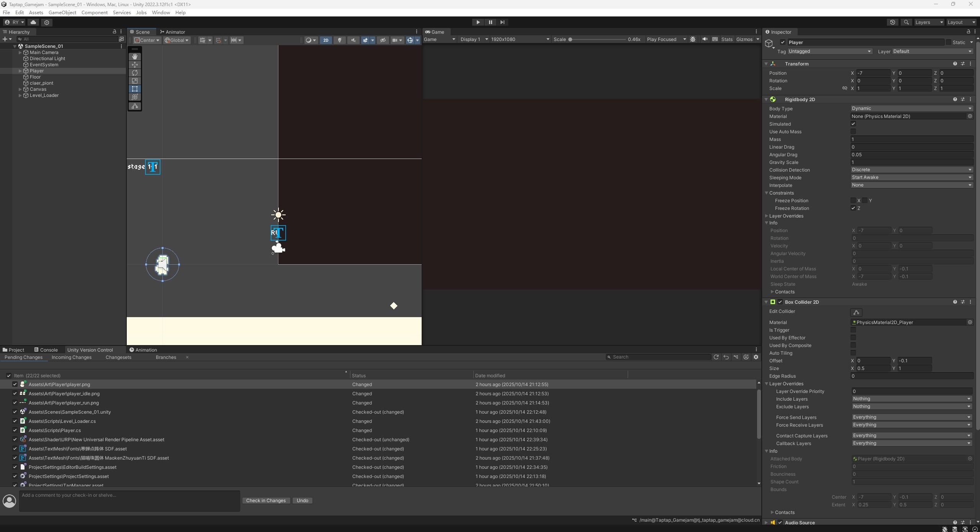Open Unity Version Control settings gear
Viewport: 980px width, 532px height.
click(x=756, y=357)
